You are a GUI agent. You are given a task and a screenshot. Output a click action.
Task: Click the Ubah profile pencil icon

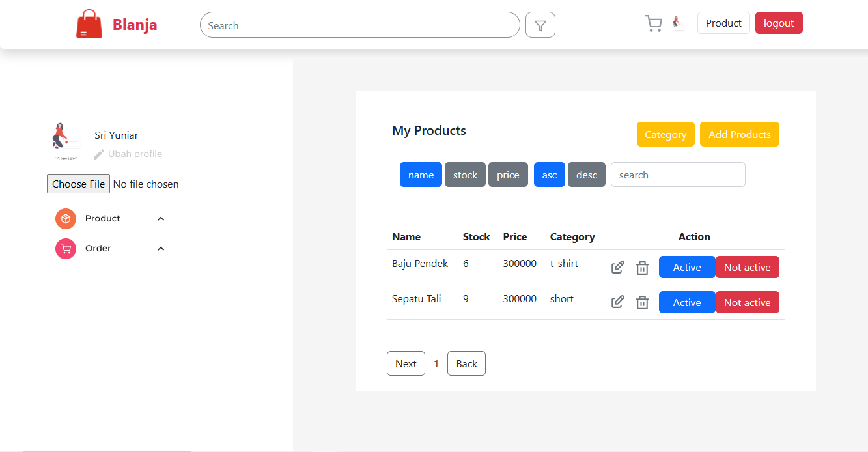[x=98, y=154]
